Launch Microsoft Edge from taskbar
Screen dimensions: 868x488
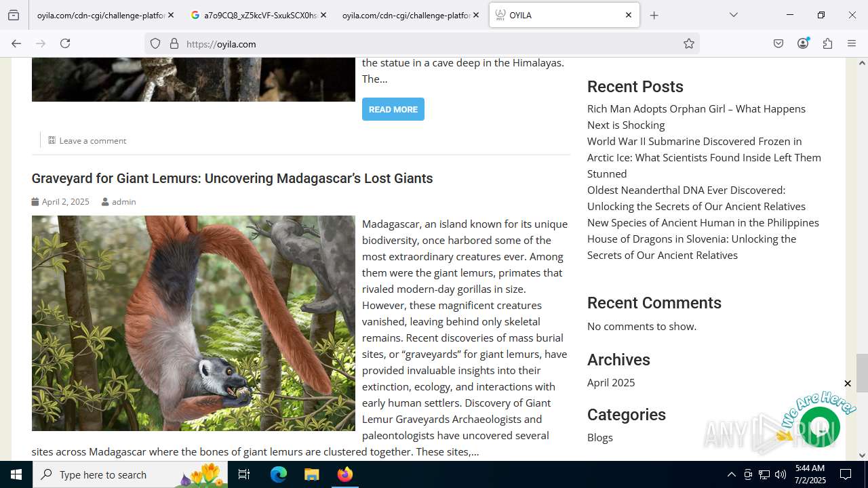tap(279, 474)
